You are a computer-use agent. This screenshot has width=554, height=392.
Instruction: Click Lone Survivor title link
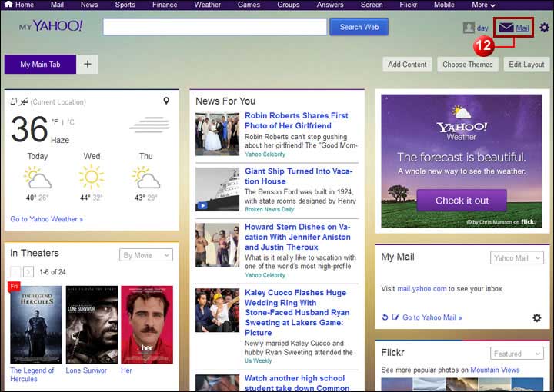tap(86, 370)
